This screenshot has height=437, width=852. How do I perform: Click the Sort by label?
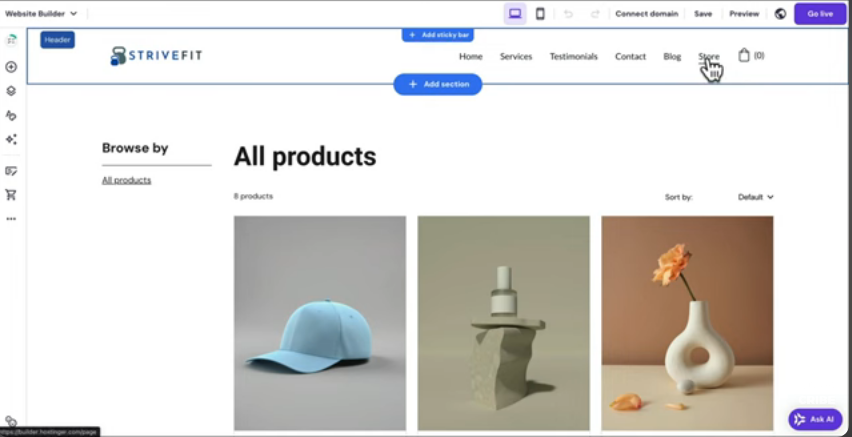(x=679, y=197)
